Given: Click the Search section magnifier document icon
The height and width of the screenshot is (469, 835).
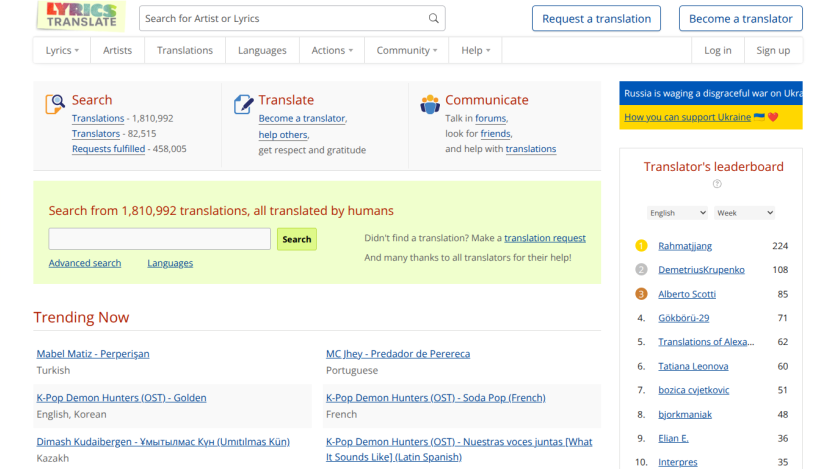Looking at the screenshot, I should 55,104.
